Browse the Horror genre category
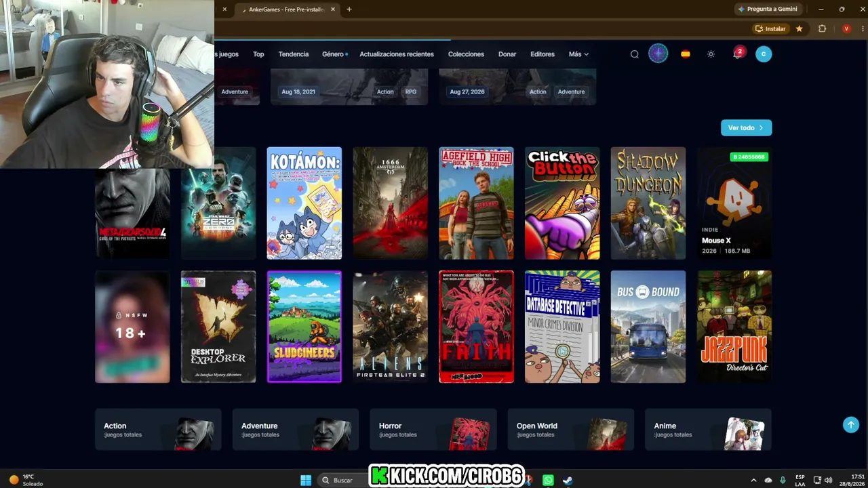 pos(433,430)
